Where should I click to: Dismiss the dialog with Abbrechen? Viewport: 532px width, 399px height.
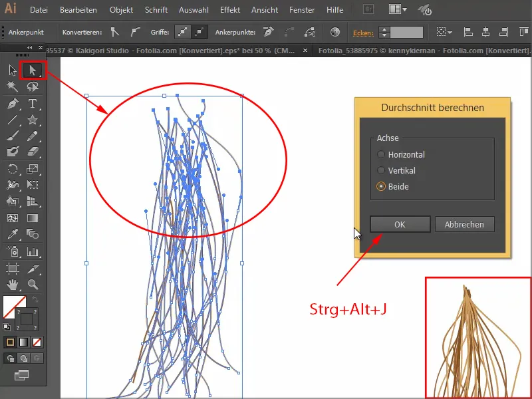pyautogui.click(x=464, y=224)
